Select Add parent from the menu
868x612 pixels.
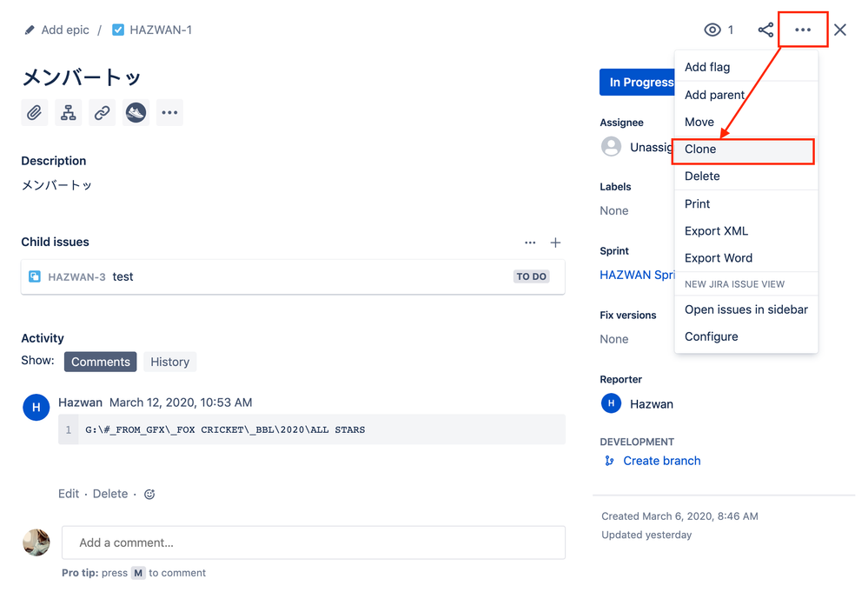tap(745, 95)
